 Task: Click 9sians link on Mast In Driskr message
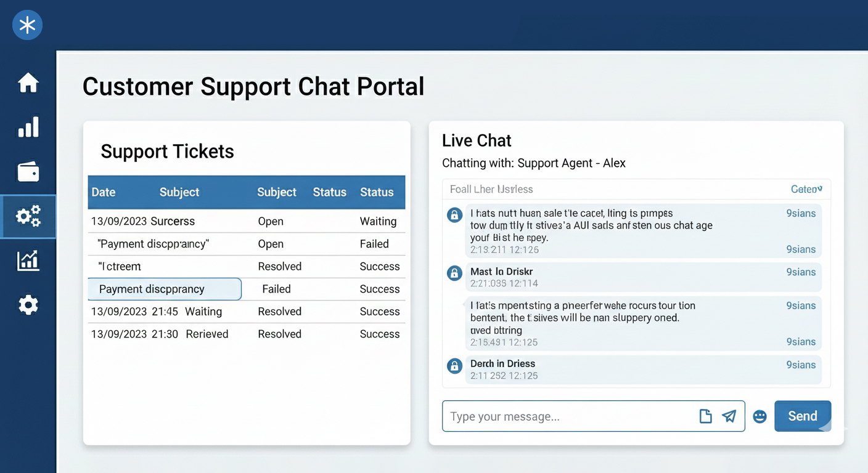(801, 272)
